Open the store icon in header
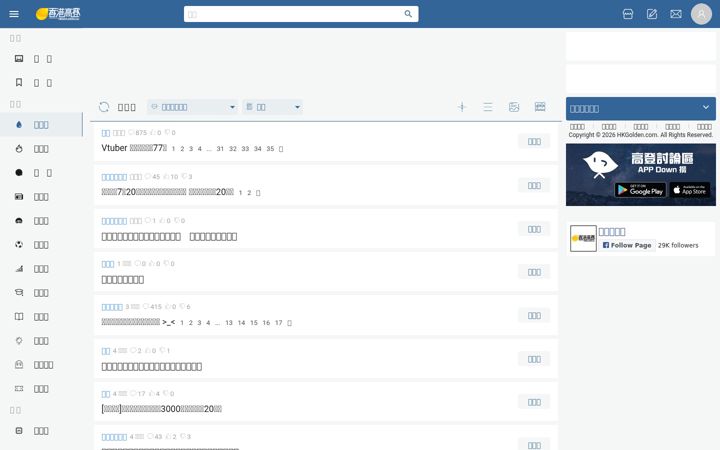This screenshot has width=720, height=450. (x=628, y=14)
